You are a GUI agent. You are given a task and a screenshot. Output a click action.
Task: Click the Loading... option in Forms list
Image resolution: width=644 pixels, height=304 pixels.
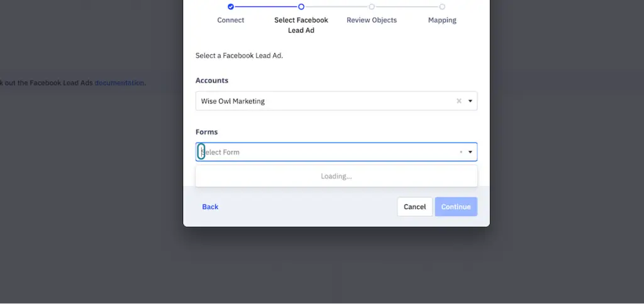[336, 176]
